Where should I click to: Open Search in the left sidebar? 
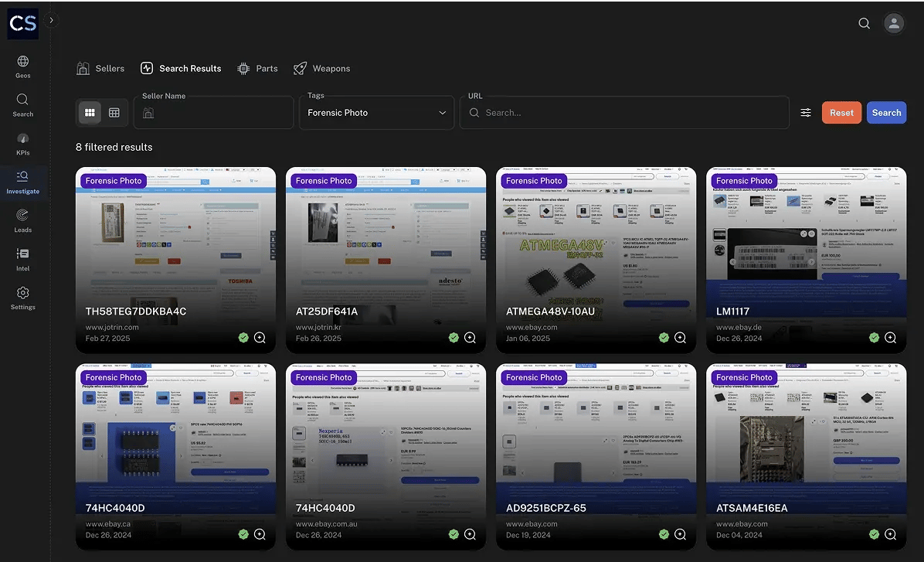pyautogui.click(x=23, y=105)
